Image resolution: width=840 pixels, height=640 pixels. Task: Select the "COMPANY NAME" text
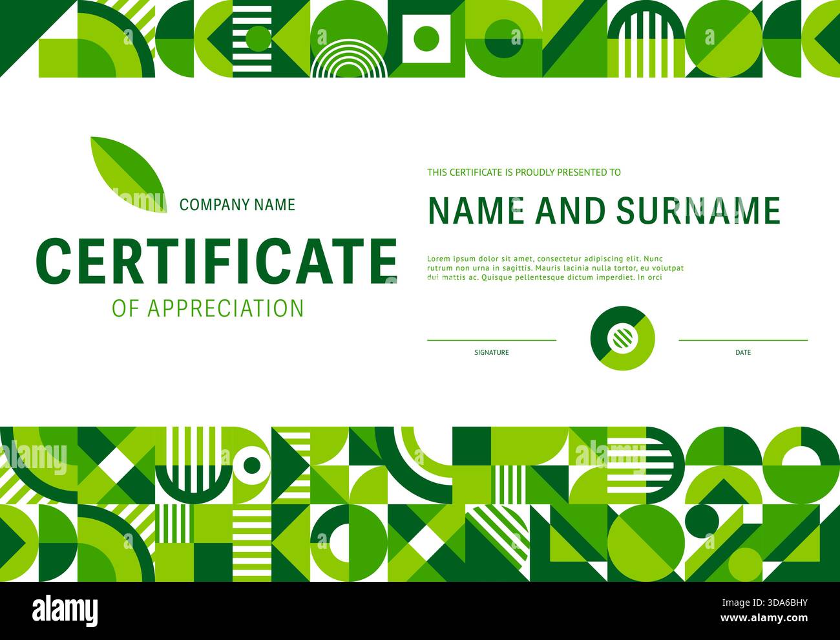(237, 205)
